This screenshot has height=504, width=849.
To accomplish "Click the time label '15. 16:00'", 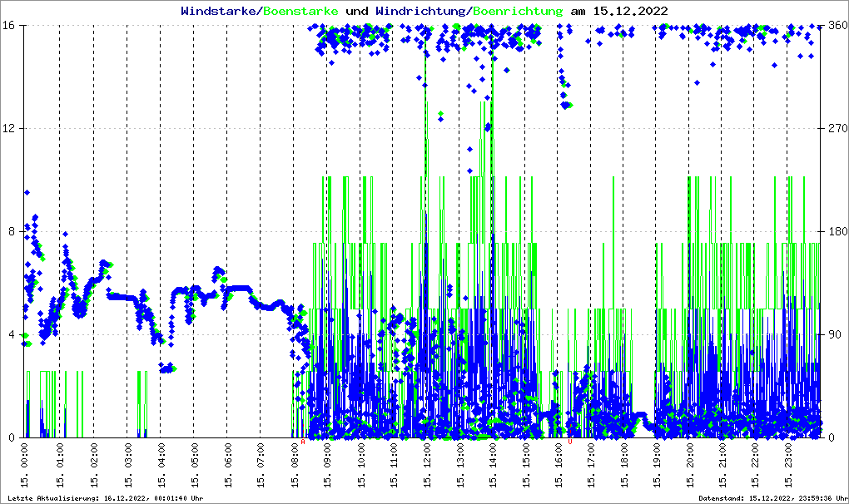I will pos(559,465).
